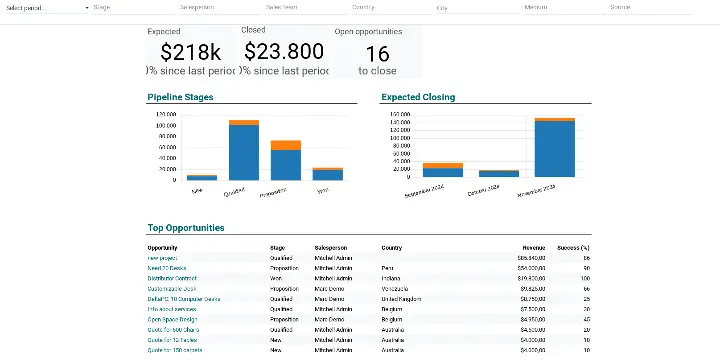
Task: Open the Open opportunities 16 scorecard
Action: click(x=377, y=51)
